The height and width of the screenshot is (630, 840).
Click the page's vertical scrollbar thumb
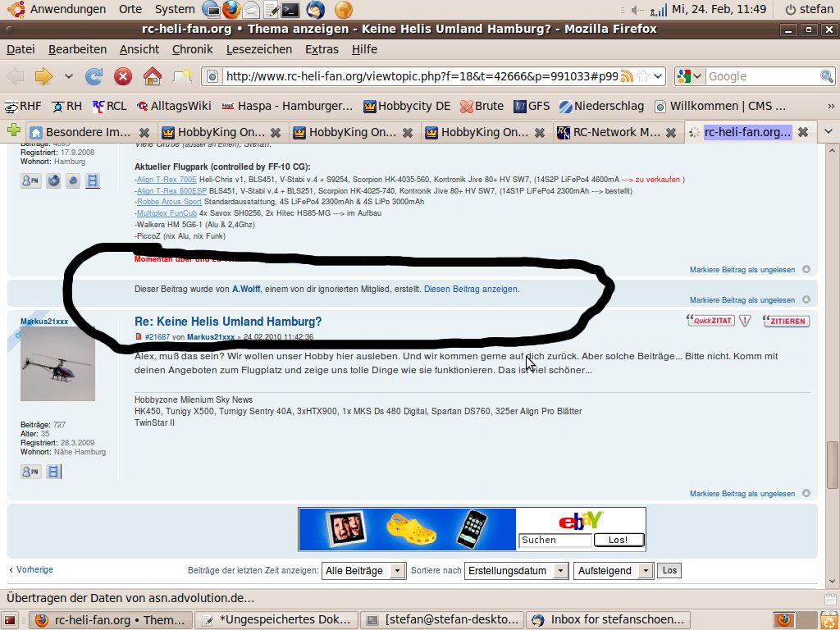832,465
